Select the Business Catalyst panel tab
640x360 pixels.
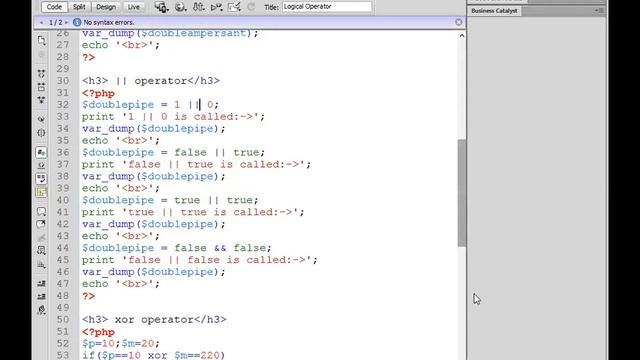[x=494, y=11]
